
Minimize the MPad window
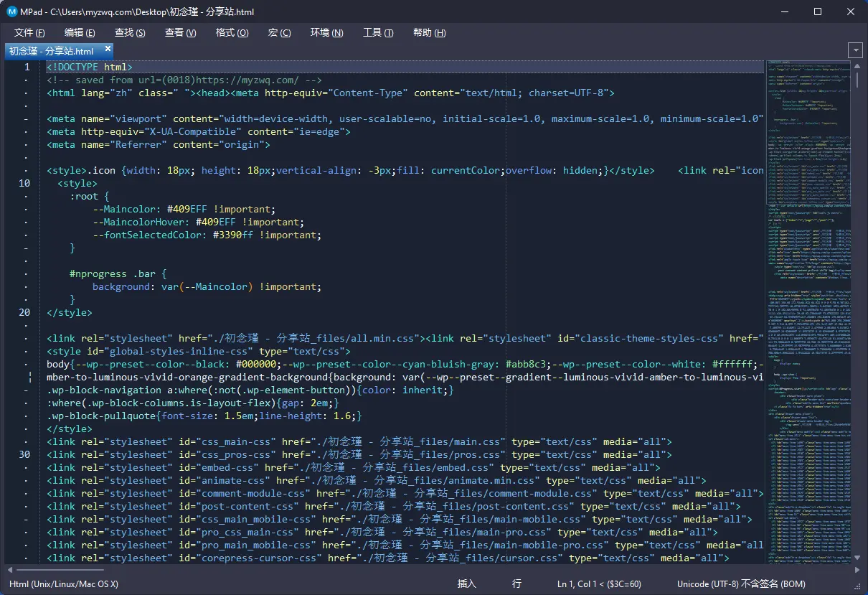coord(785,11)
